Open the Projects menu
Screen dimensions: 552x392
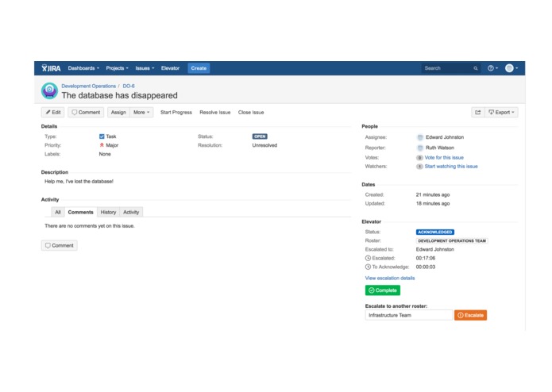(117, 68)
